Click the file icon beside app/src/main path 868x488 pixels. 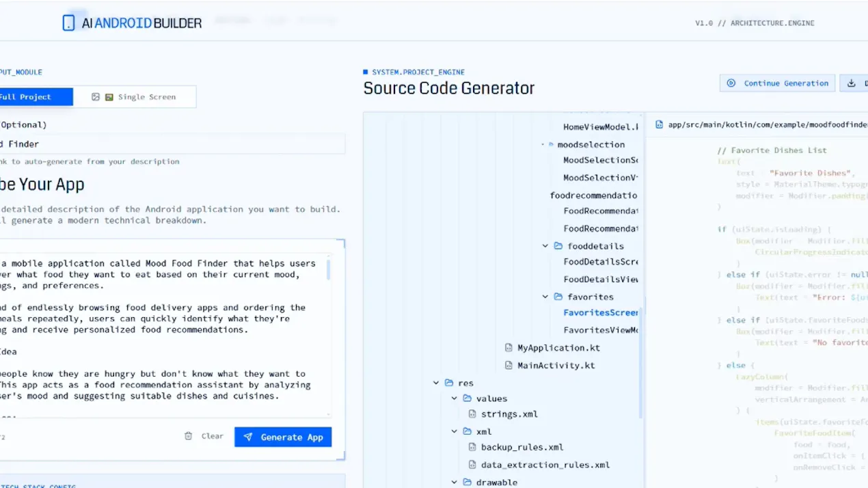tap(660, 124)
